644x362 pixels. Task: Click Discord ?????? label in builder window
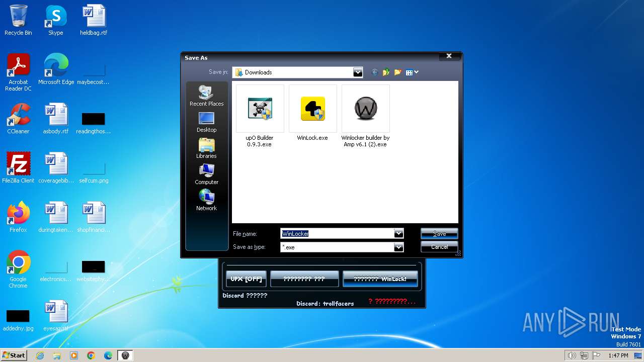[245, 296]
